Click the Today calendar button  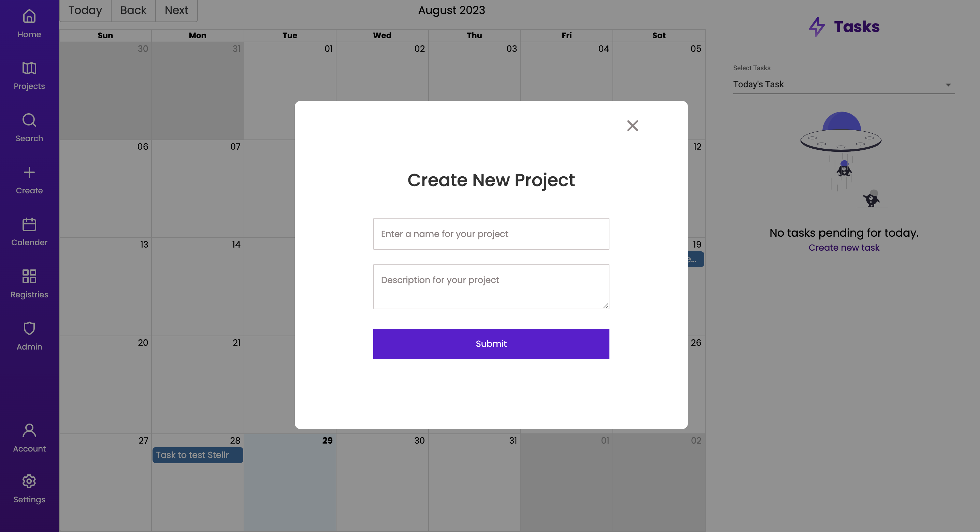85,10
